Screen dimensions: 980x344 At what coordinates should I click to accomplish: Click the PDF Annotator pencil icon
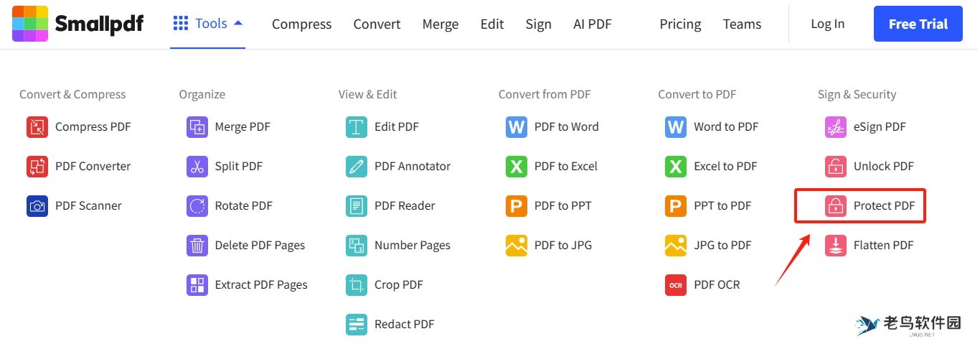coord(357,167)
